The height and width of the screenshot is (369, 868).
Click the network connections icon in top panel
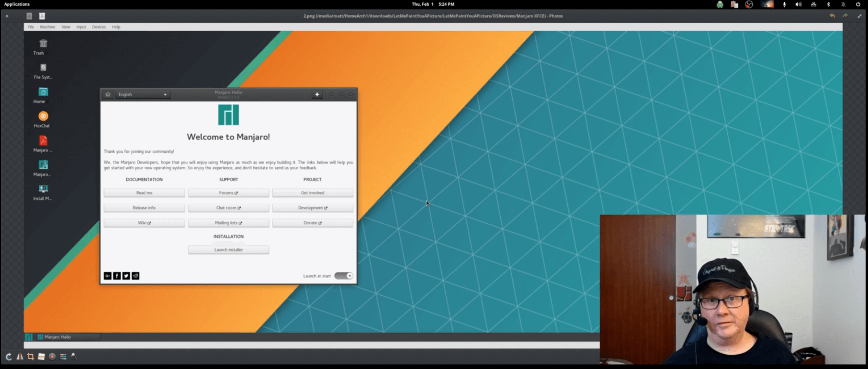pos(813,4)
